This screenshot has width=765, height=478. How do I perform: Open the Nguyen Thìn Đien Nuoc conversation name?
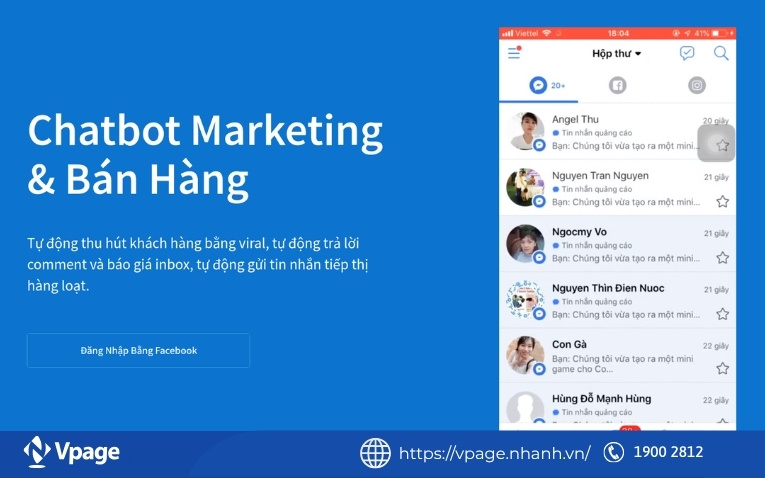pyautogui.click(x=608, y=288)
